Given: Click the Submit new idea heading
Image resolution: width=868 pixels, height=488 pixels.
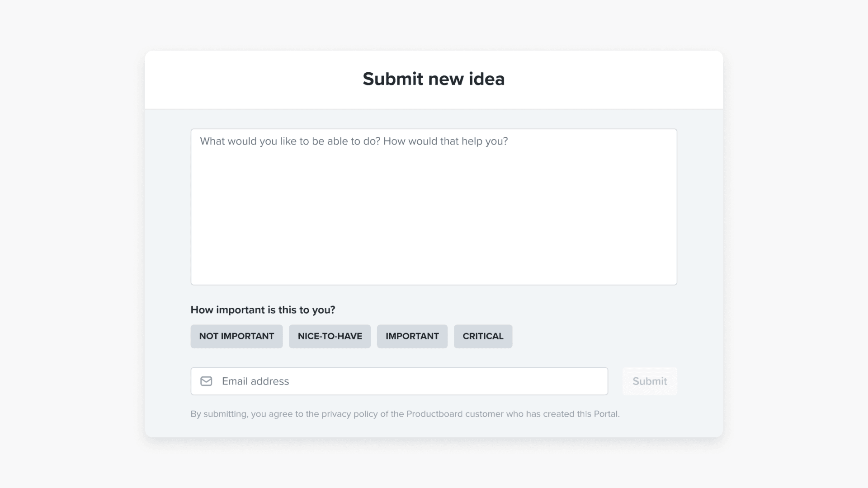Looking at the screenshot, I should tap(434, 79).
